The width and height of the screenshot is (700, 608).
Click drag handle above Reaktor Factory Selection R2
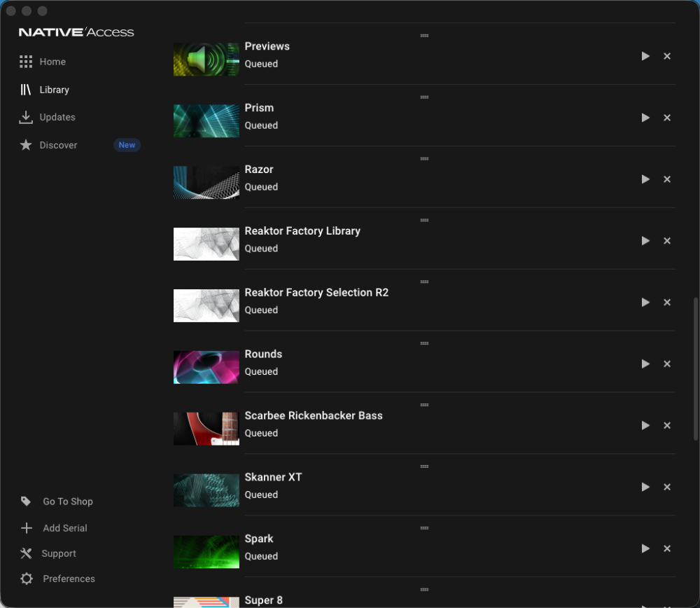click(x=424, y=282)
